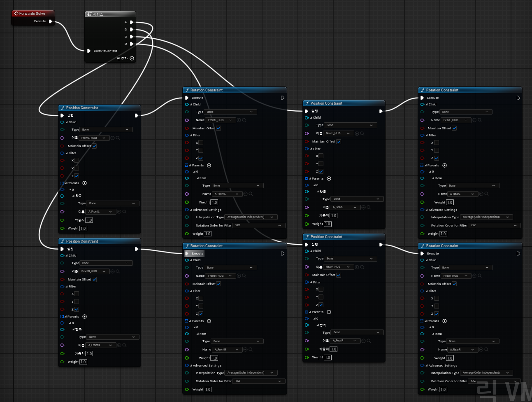
Task: Open FrontL_HUB name dropdown in Rotation Constraint
Action: pos(221,120)
